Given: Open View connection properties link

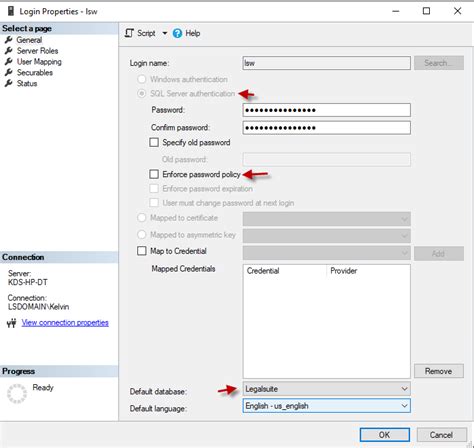Looking at the screenshot, I should [x=65, y=323].
